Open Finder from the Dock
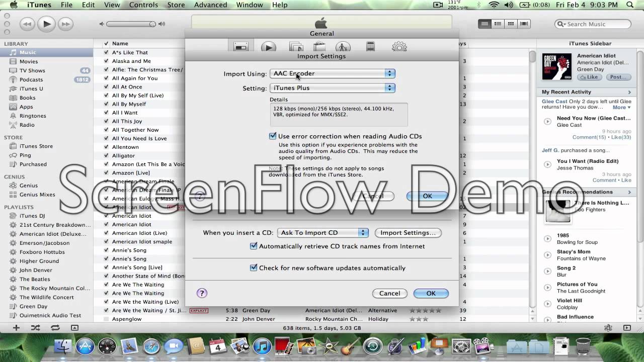Screen dimensions: 644x362 (64, 346)
